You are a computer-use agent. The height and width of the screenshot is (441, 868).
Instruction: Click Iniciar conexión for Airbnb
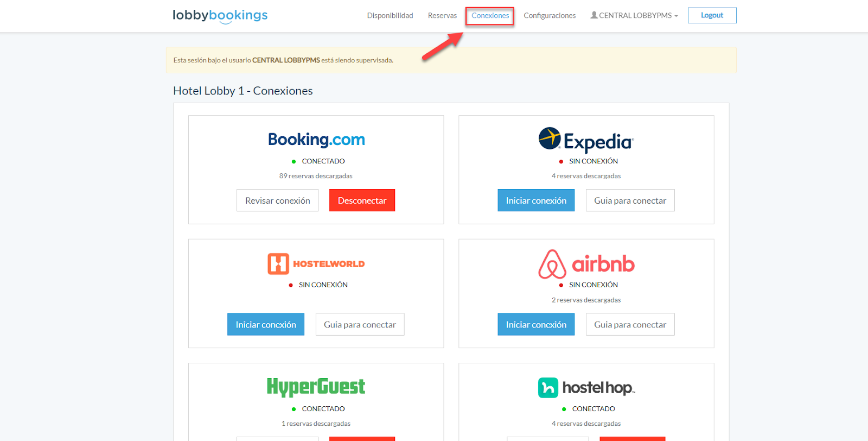[536, 324]
